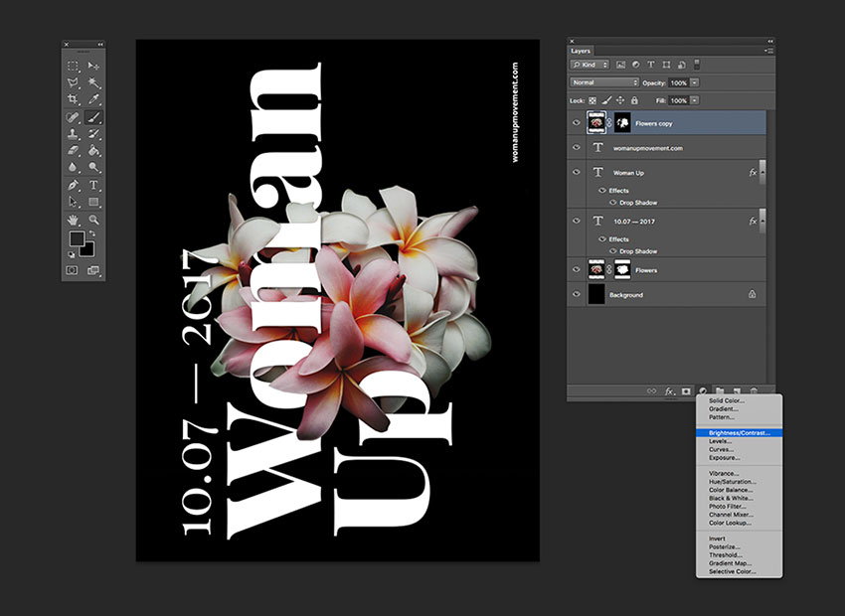The width and height of the screenshot is (845, 616).
Task: Select the Blur tool
Action: click(73, 167)
